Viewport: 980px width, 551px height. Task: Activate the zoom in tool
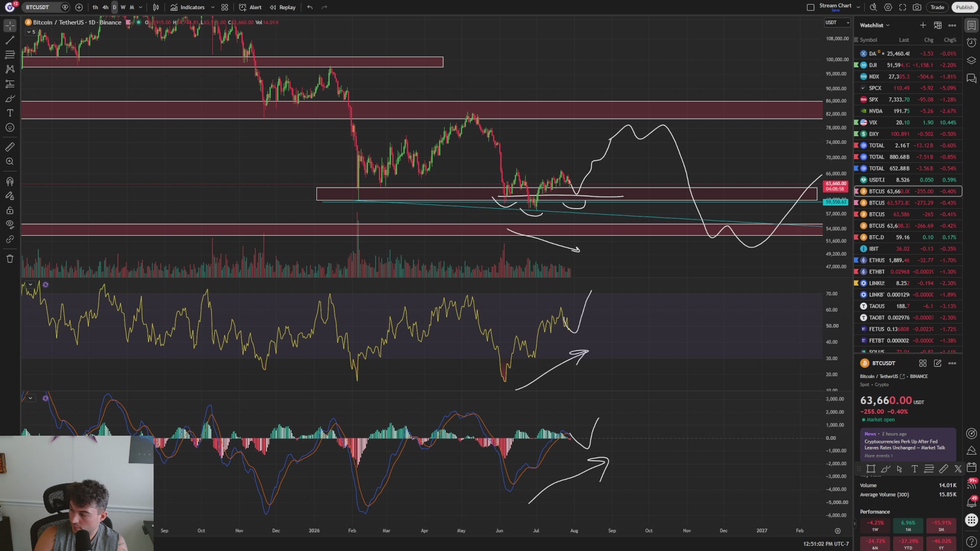[x=10, y=162]
